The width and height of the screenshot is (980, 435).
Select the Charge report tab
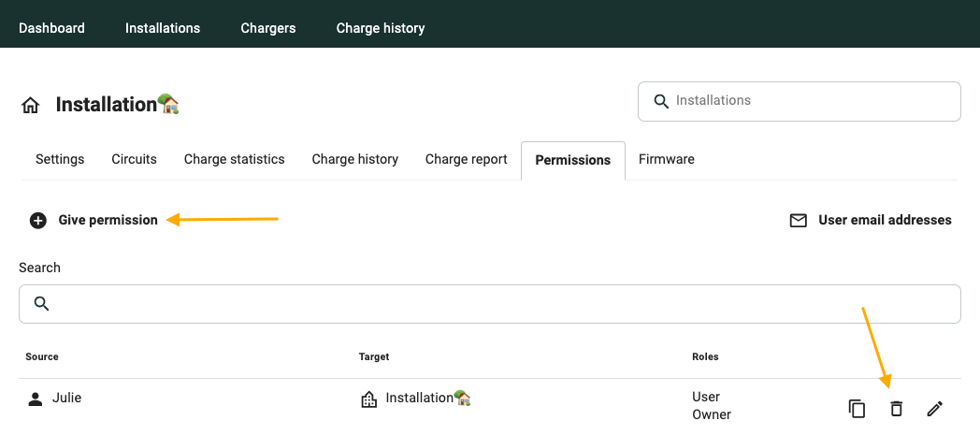tap(466, 159)
